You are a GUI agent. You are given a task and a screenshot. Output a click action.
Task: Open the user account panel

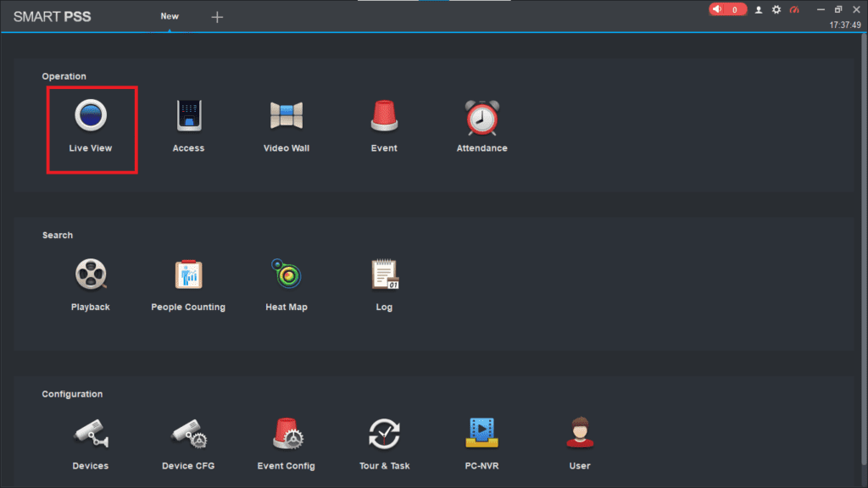(759, 9)
